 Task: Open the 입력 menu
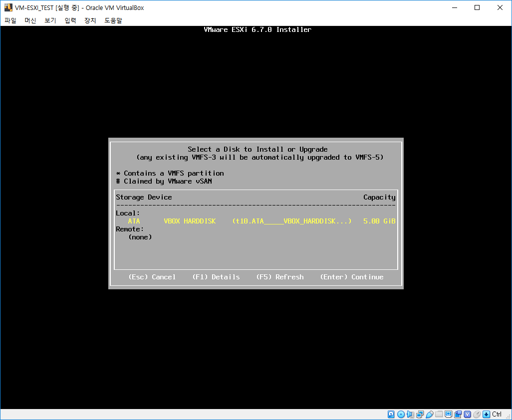point(70,20)
